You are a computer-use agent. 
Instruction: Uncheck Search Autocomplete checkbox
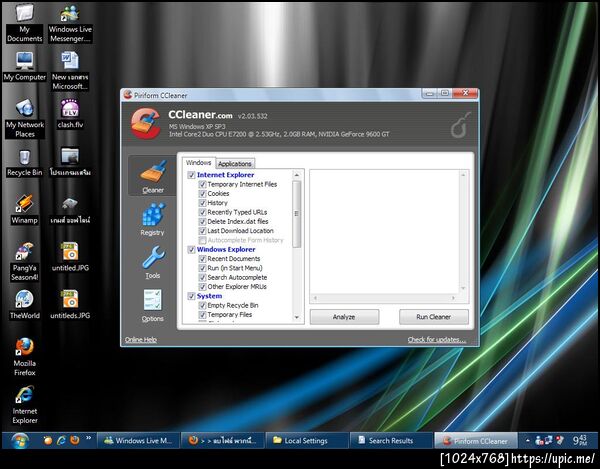[202, 277]
